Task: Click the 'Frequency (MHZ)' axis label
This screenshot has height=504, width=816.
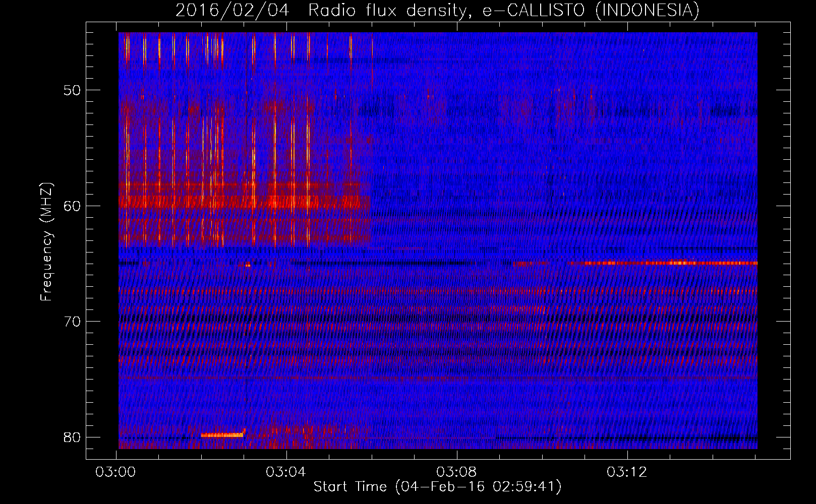Action: pyautogui.click(x=46, y=241)
